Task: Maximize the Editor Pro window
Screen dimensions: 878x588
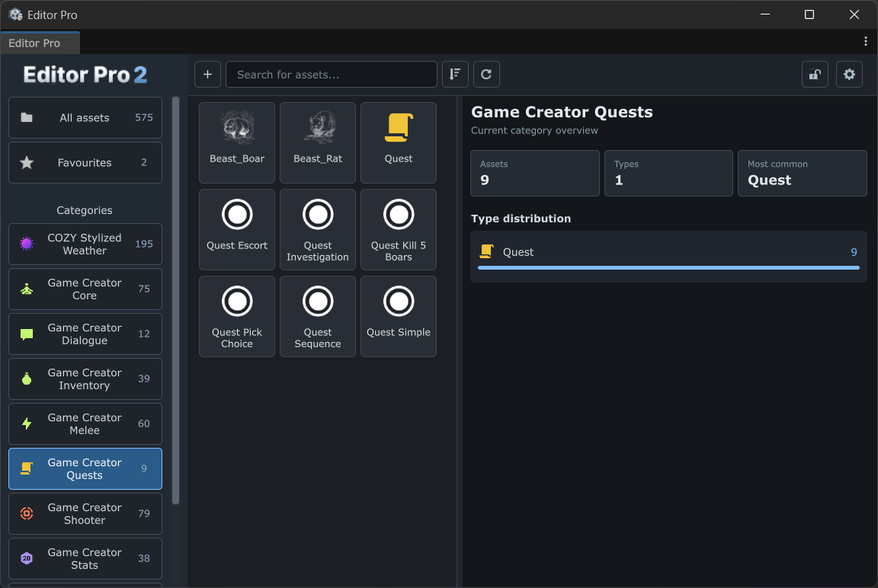Action: tap(809, 14)
